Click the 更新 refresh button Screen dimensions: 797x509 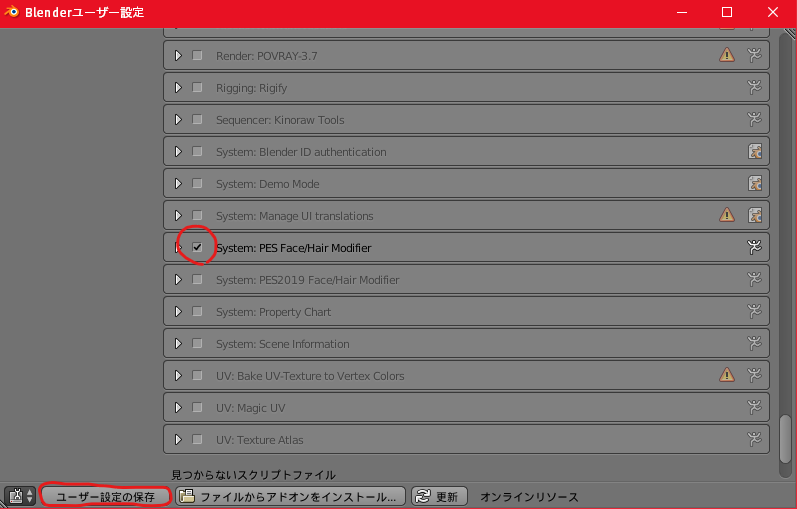pos(439,496)
